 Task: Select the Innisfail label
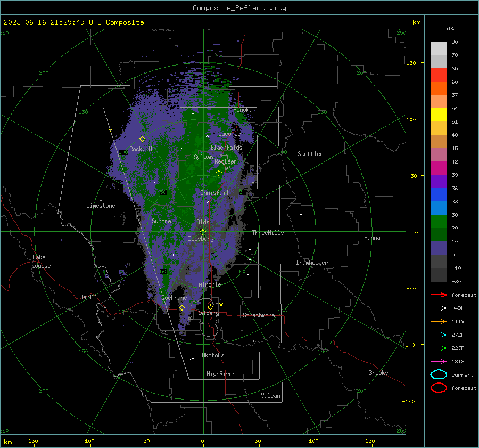click(x=214, y=193)
